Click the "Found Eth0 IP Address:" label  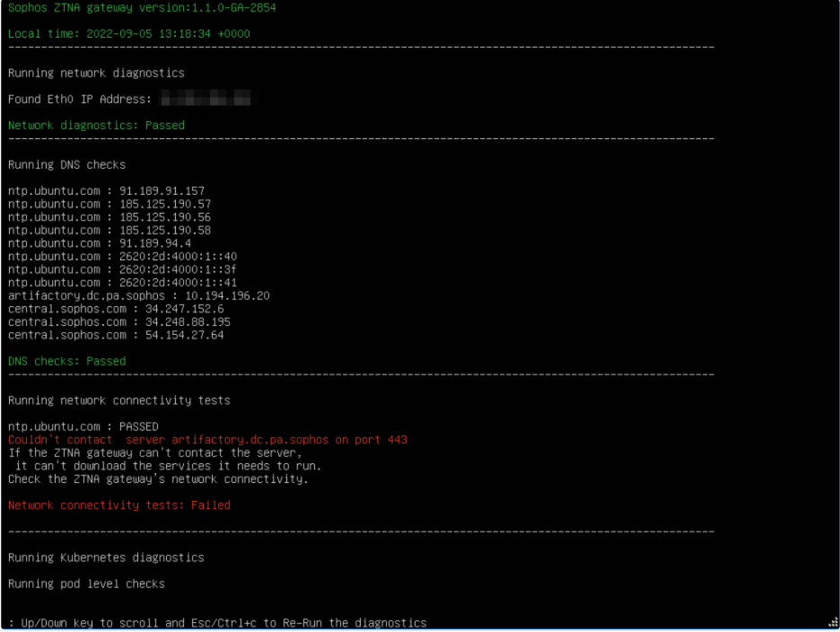pos(80,99)
